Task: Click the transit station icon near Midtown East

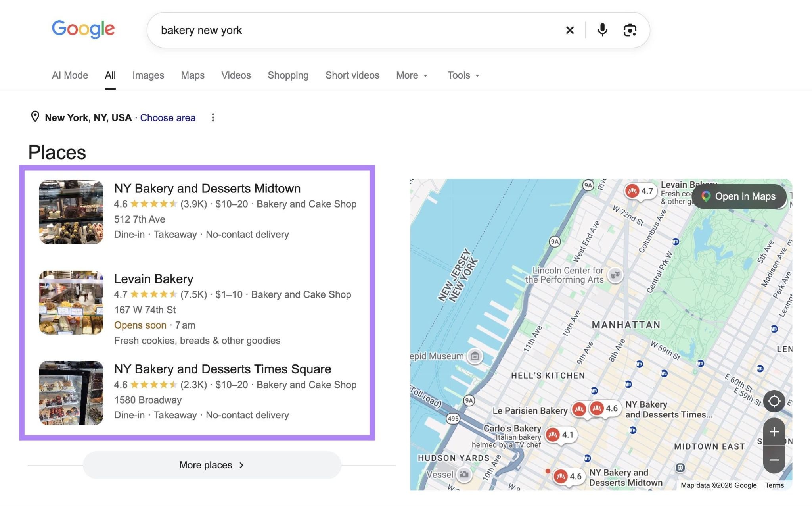Action: click(x=680, y=468)
